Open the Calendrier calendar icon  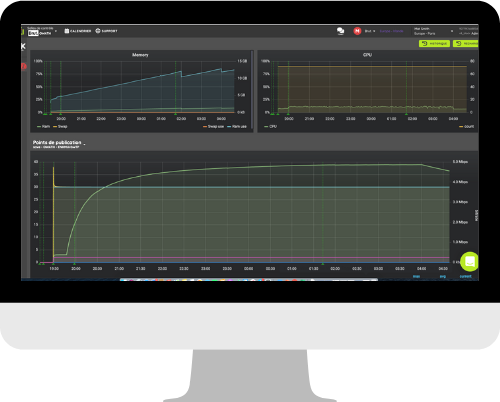(67, 31)
